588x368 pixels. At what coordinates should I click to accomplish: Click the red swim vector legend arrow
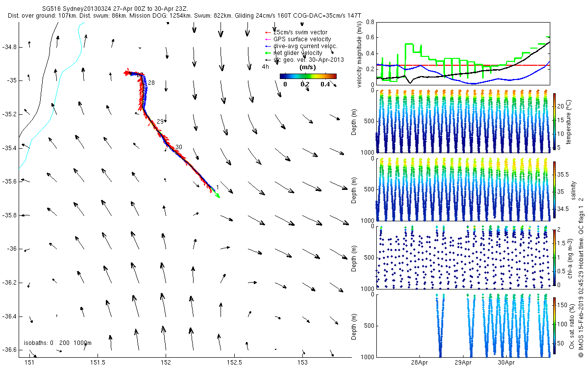pyautogui.click(x=269, y=32)
